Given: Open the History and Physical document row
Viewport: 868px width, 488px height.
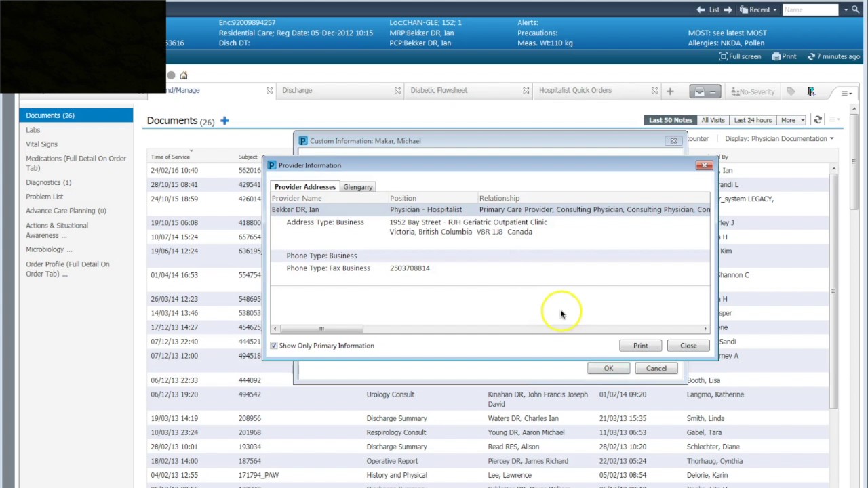Looking at the screenshot, I should coord(490,475).
